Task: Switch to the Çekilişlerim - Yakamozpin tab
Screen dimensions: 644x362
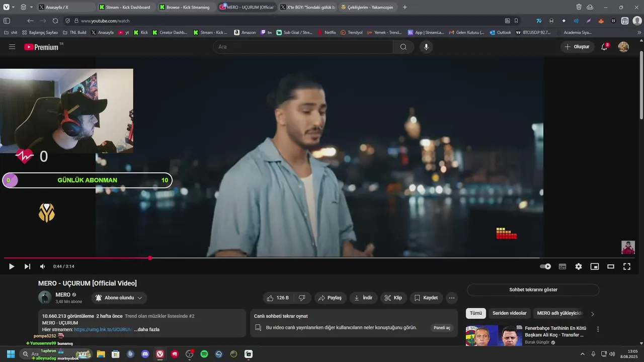Action: (368, 7)
